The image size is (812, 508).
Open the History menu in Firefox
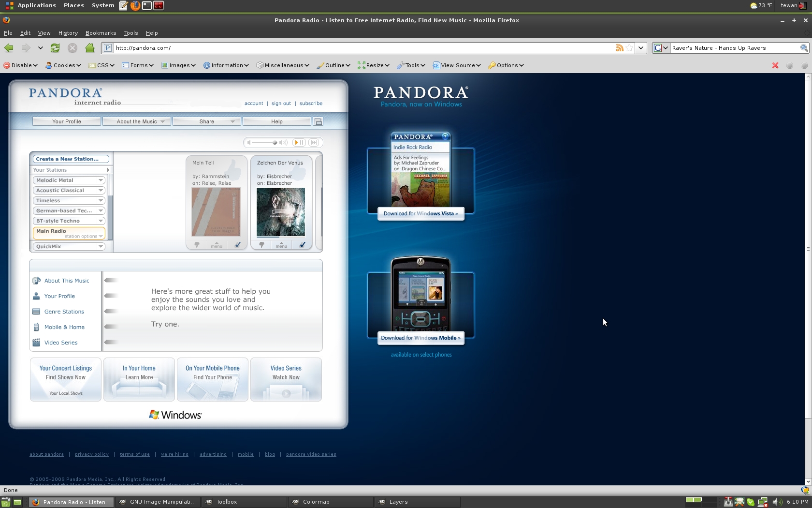click(68, 33)
